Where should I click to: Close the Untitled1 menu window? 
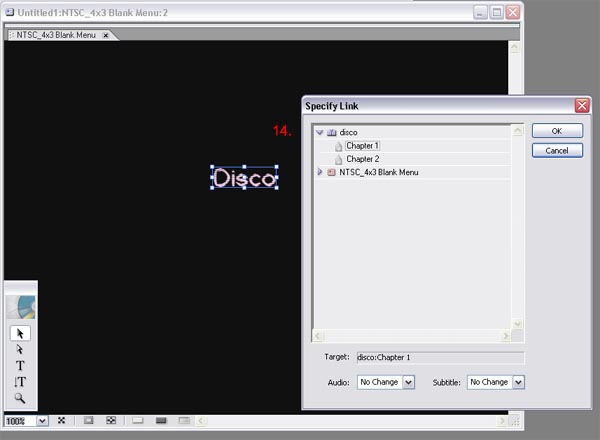click(x=513, y=13)
